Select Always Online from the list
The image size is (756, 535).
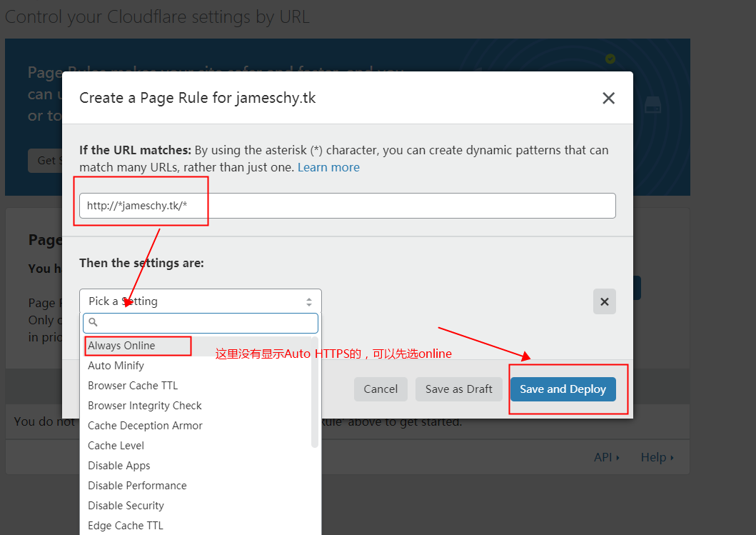coord(196,346)
